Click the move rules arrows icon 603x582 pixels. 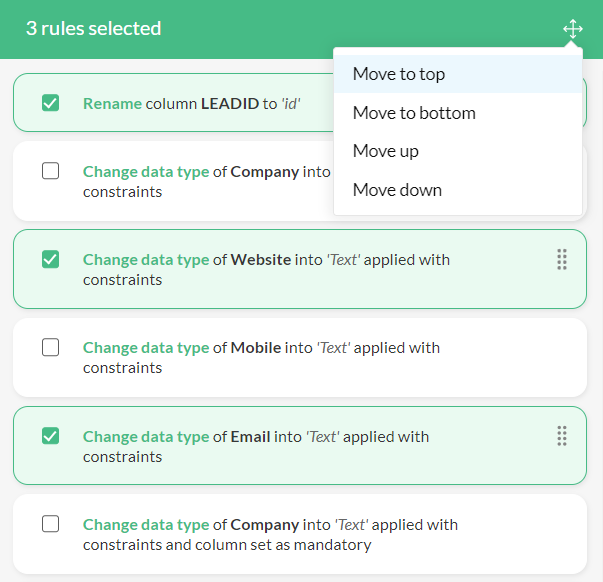[x=572, y=29]
